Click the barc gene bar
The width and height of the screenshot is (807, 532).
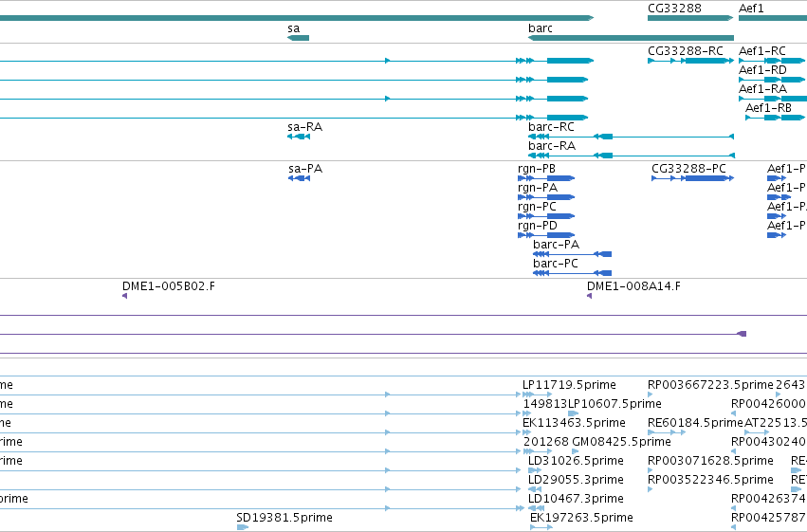coord(631,38)
